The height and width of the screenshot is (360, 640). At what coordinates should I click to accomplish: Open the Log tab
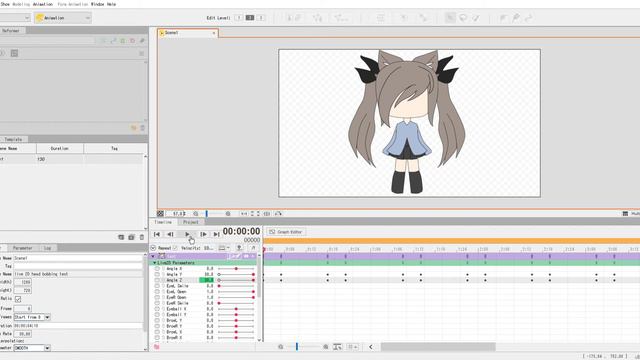point(47,248)
